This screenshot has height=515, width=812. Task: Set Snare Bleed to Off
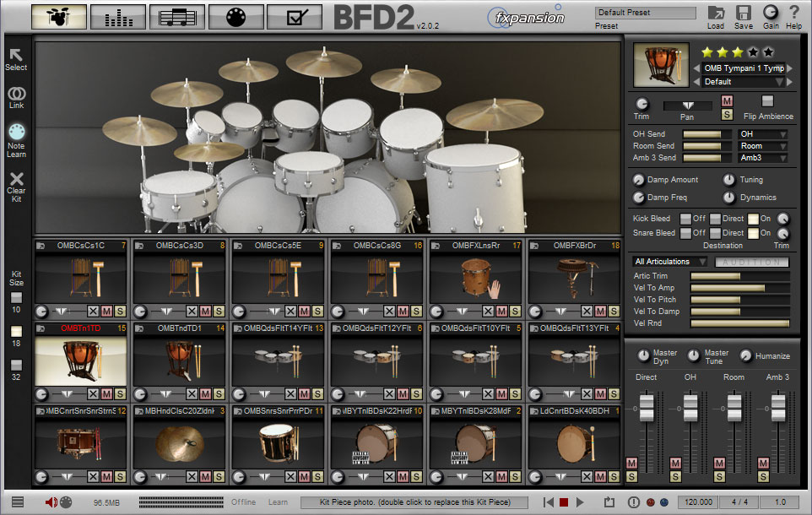click(685, 233)
